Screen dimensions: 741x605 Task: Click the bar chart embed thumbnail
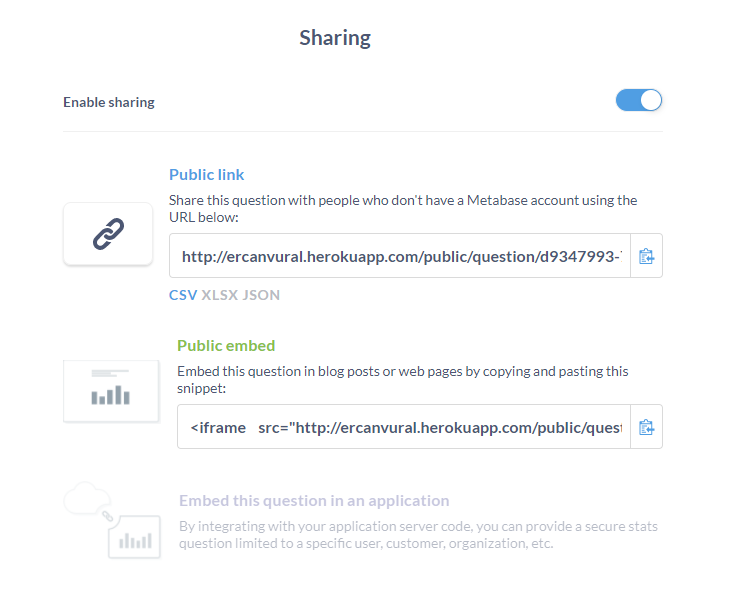pyautogui.click(x=111, y=390)
